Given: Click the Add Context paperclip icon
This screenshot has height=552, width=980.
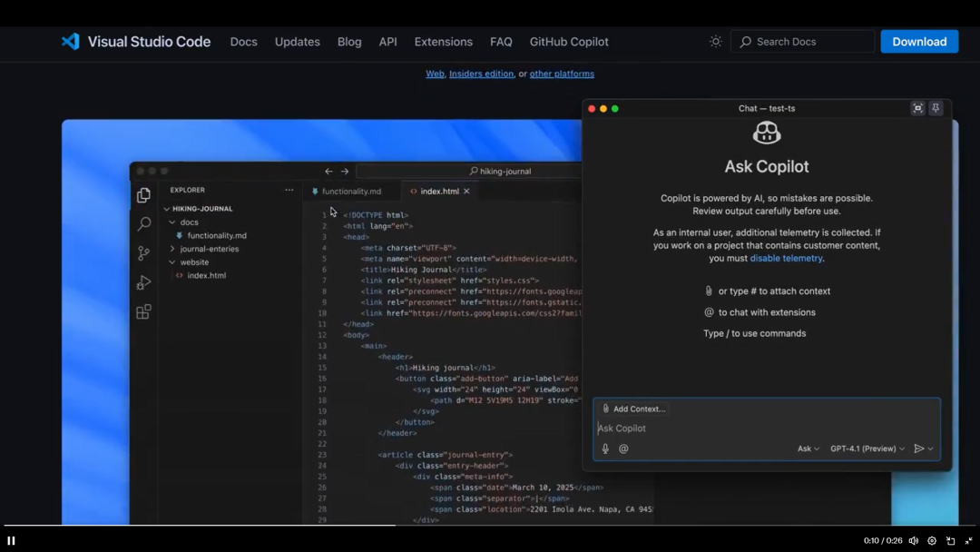Looking at the screenshot, I should point(605,409).
